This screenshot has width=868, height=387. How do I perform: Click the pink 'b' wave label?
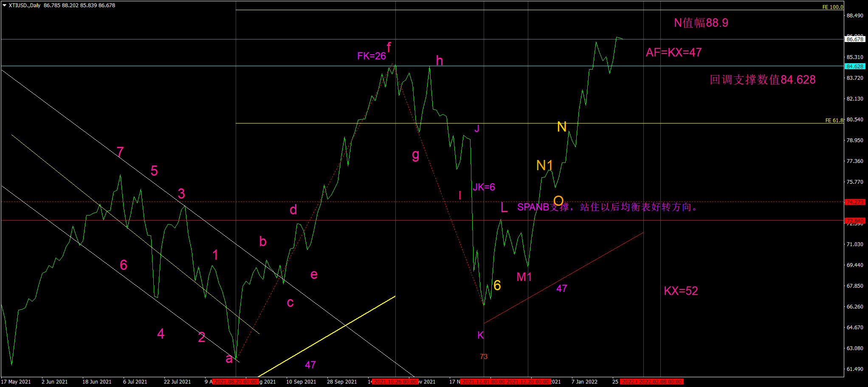[x=263, y=241]
